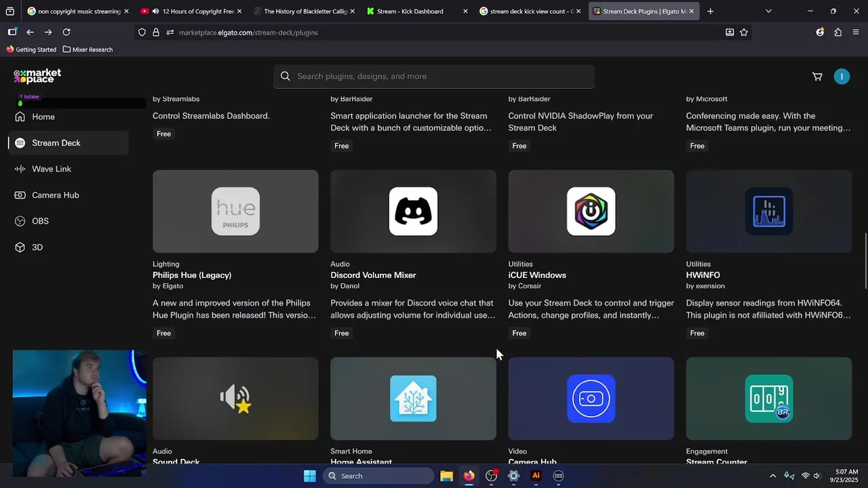Switch to non copyright music streaming tab

point(78,11)
